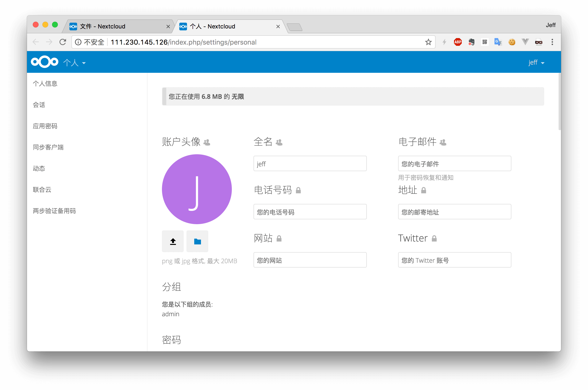
Task: Open QR code extension
Action: [x=485, y=42]
